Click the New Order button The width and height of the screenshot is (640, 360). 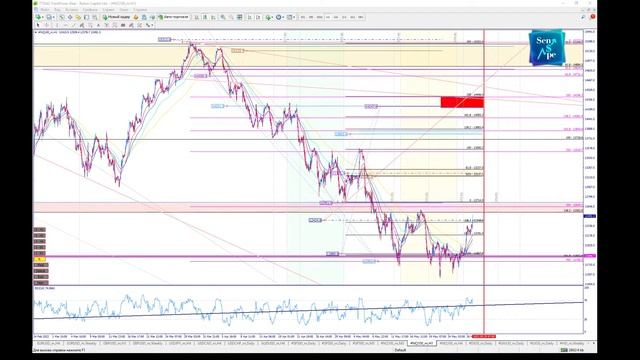click(x=116, y=17)
